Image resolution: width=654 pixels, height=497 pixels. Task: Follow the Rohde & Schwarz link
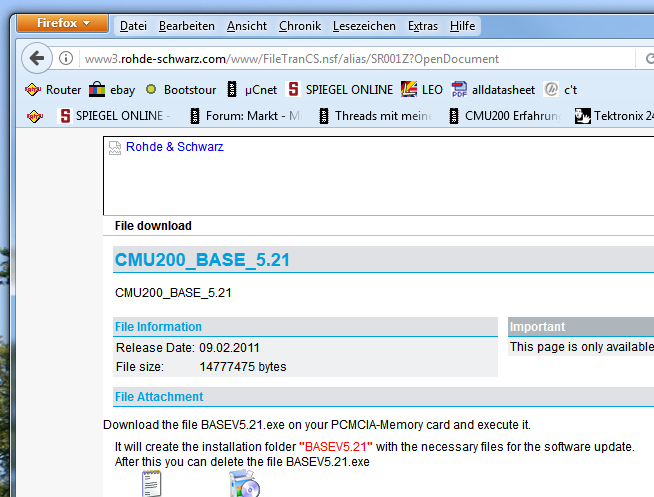[x=175, y=147]
